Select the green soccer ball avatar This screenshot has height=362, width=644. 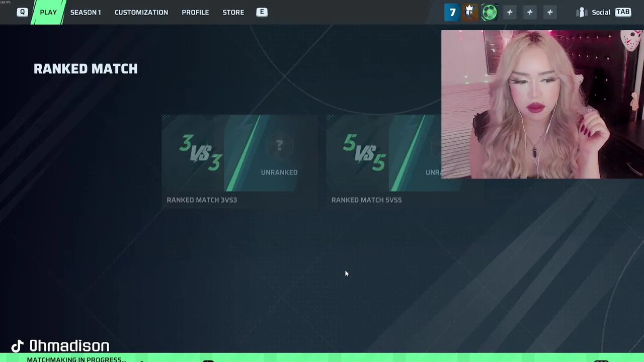tap(489, 12)
